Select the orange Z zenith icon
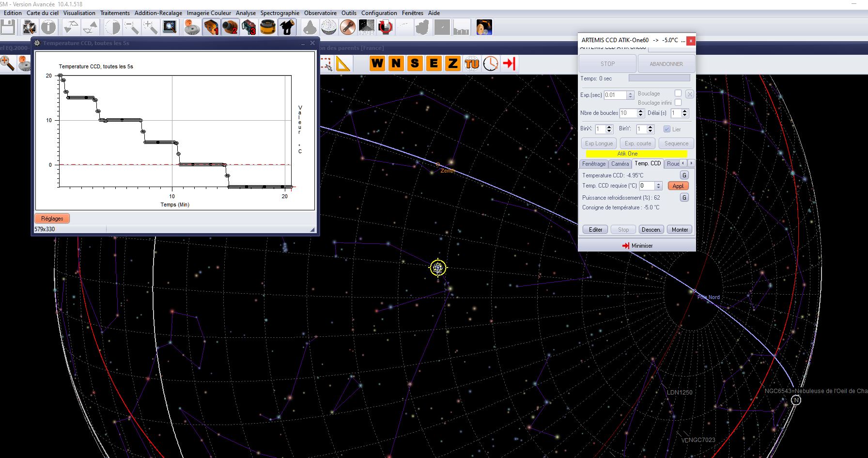The width and height of the screenshot is (868, 458). tap(452, 63)
